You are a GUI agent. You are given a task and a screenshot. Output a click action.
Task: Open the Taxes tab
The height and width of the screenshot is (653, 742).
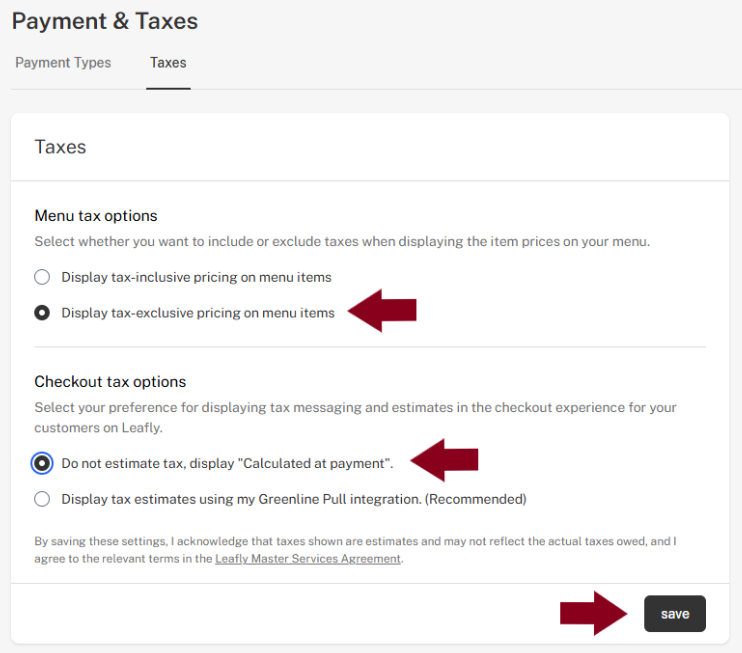click(x=168, y=62)
